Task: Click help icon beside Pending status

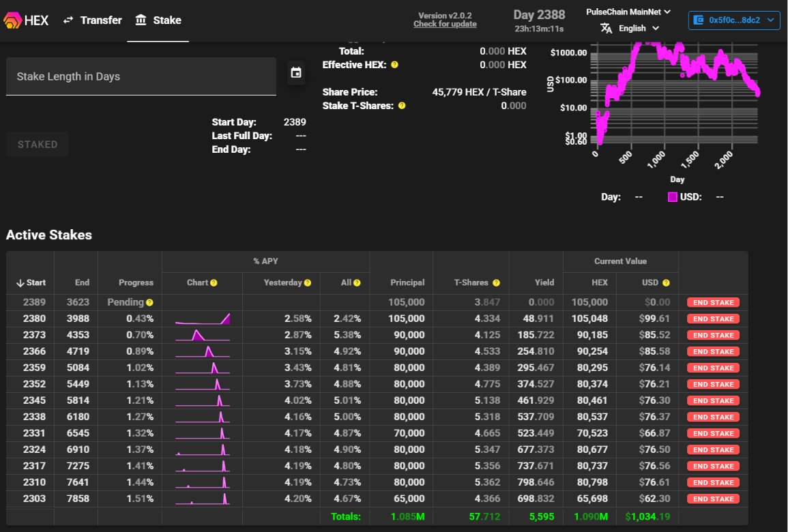Action: pos(149,302)
